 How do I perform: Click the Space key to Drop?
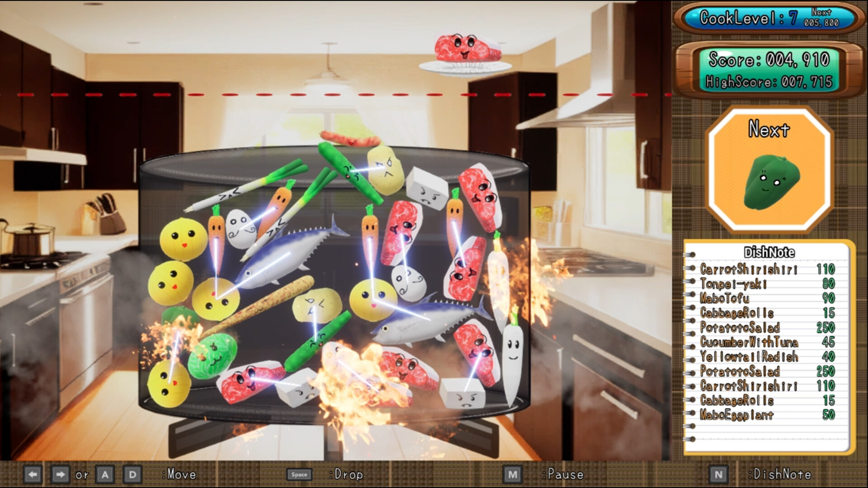(300, 474)
